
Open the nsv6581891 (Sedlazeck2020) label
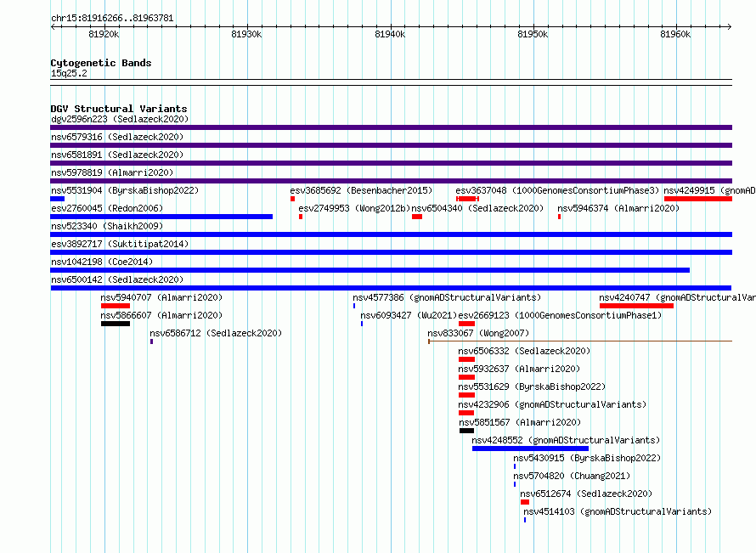tap(117, 155)
